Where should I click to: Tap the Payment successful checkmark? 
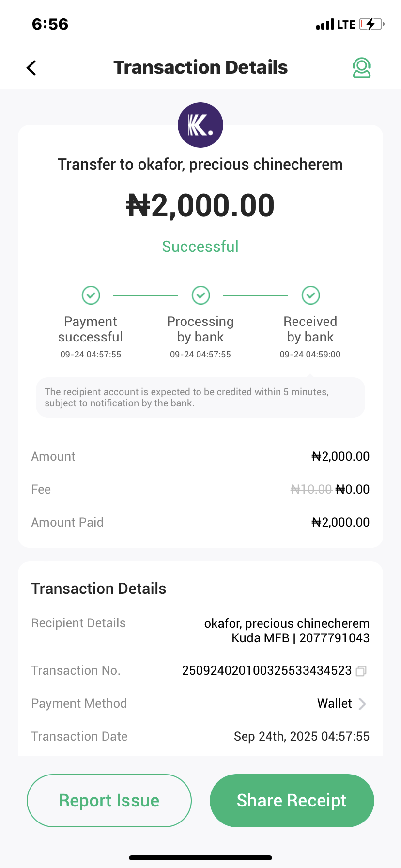(91, 295)
